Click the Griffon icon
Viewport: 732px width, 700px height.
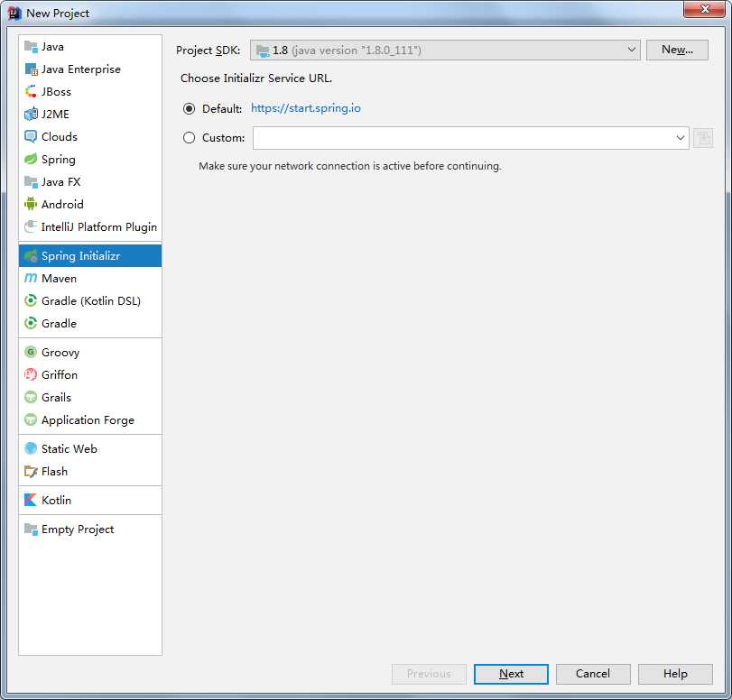(31, 374)
